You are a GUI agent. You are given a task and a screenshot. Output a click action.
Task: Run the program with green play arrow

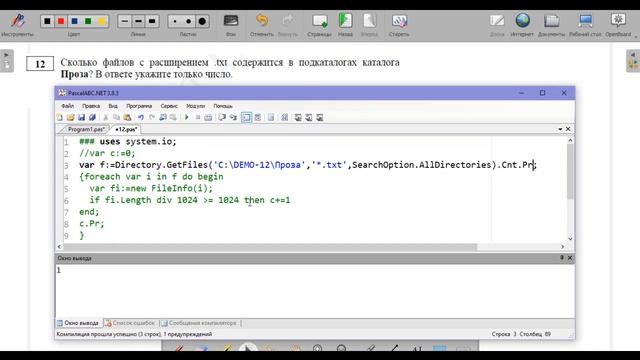(187, 118)
